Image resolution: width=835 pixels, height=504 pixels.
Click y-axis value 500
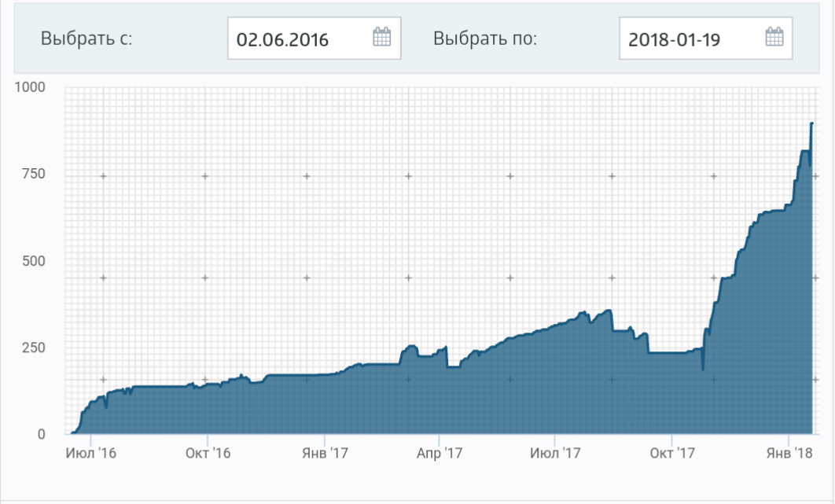click(34, 261)
